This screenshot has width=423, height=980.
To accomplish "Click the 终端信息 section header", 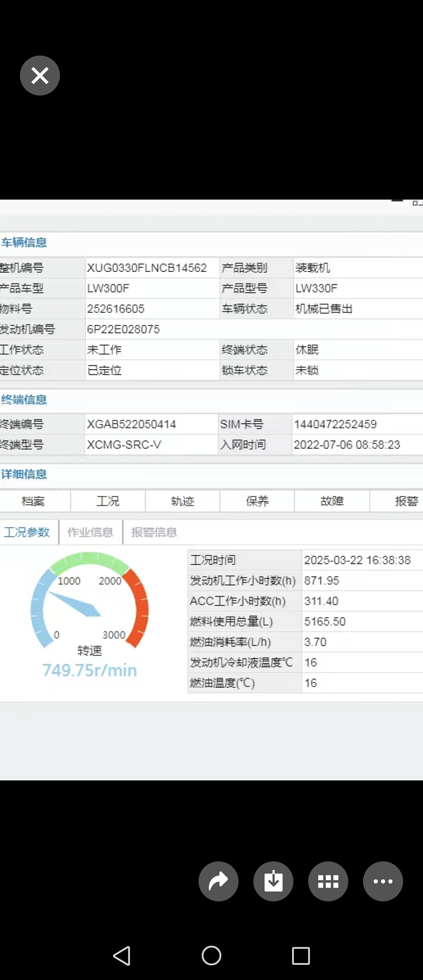I will click(x=24, y=400).
